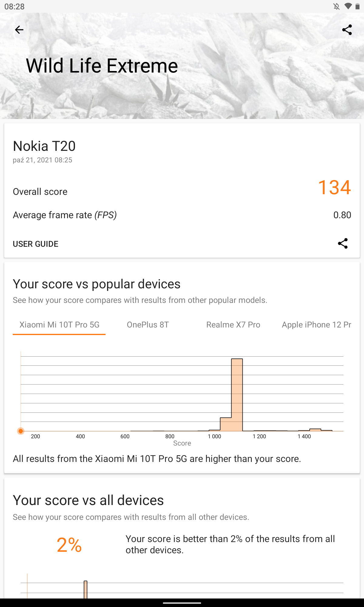Tap the Wild Life Extreme title
The width and height of the screenshot is (364, 607).
[102, 66]
